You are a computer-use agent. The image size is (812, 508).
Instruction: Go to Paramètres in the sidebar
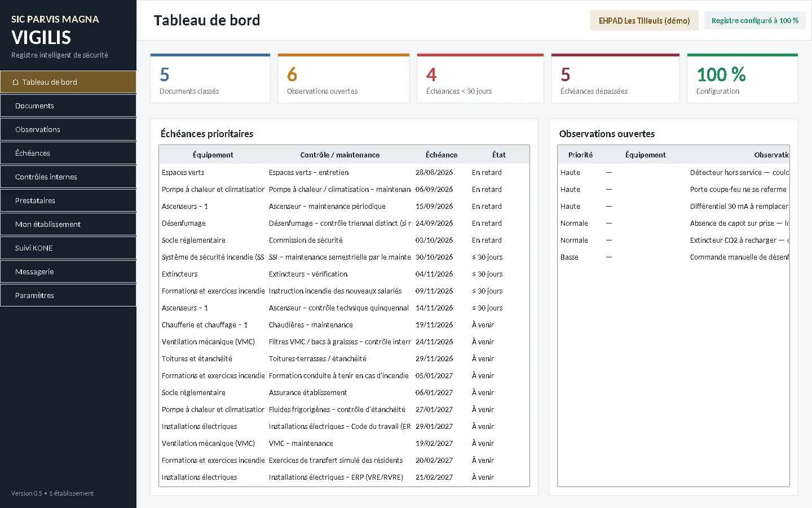point(68,295)
